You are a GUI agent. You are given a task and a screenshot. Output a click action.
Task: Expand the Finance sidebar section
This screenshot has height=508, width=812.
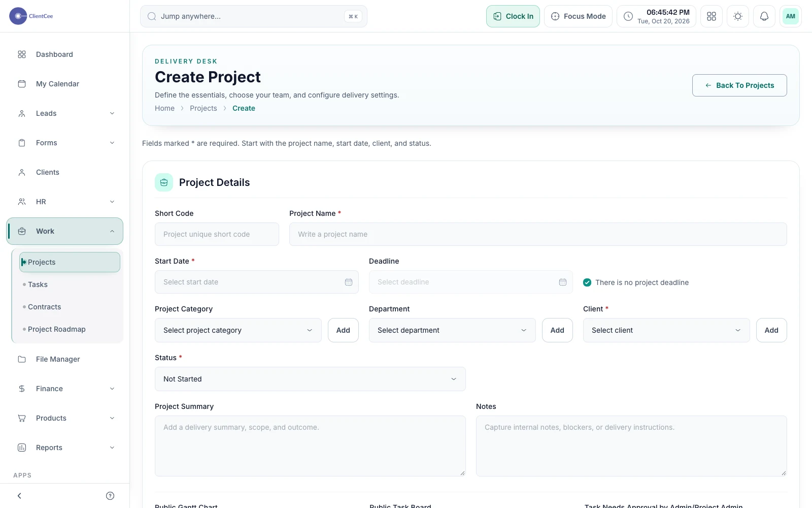click(65, 389)
